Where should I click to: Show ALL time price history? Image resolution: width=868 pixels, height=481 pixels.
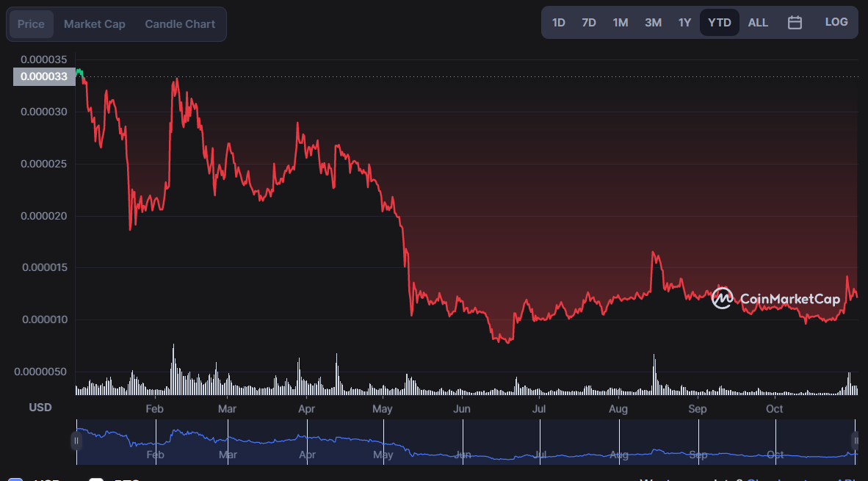758,23
